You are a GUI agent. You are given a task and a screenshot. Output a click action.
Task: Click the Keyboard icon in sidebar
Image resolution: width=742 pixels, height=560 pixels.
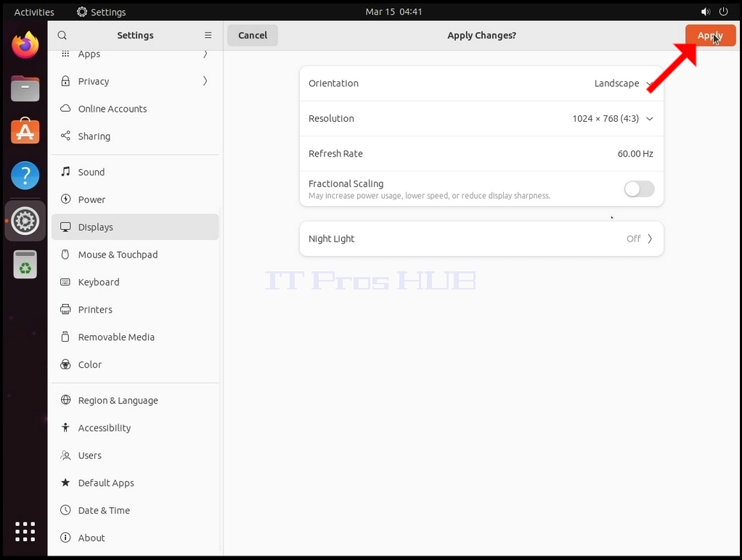[x=66, y=282]
